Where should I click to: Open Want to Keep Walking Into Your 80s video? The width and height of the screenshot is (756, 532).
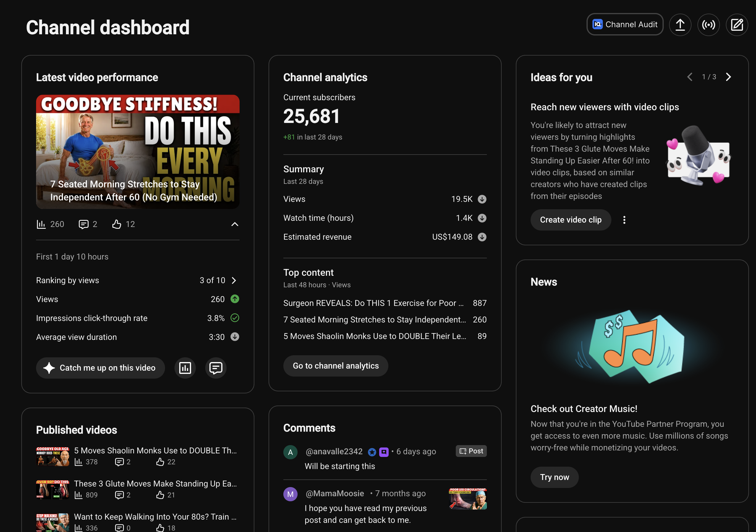155,517
